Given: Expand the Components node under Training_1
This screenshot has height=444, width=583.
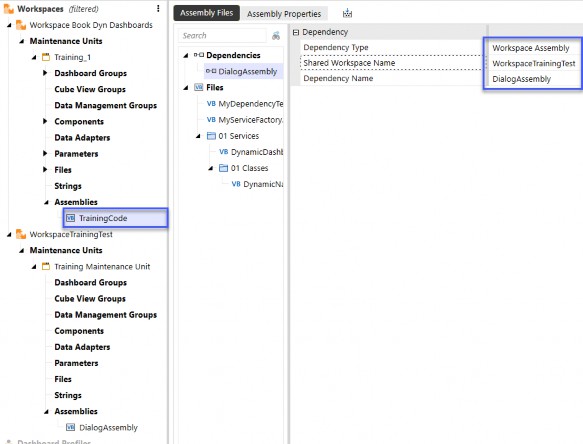Looking at the screenshot, I should tap(45, 121).
